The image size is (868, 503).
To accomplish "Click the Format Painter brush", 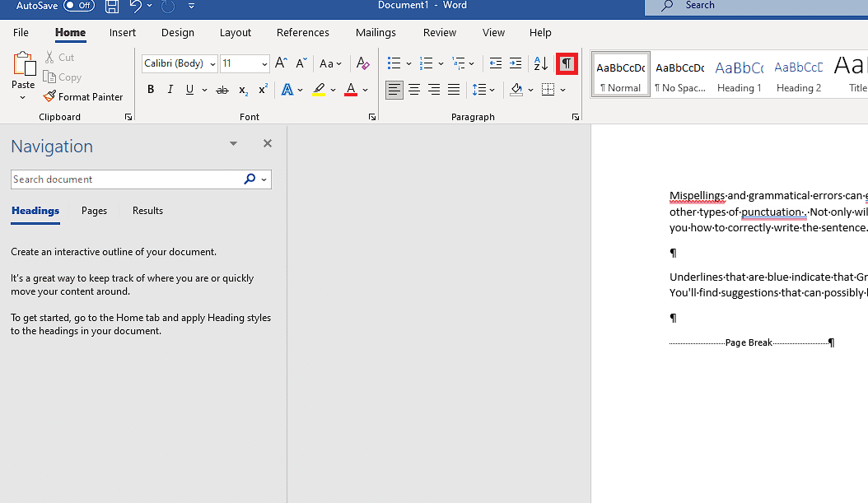I will pyautogui.click(x=83, y=96).
